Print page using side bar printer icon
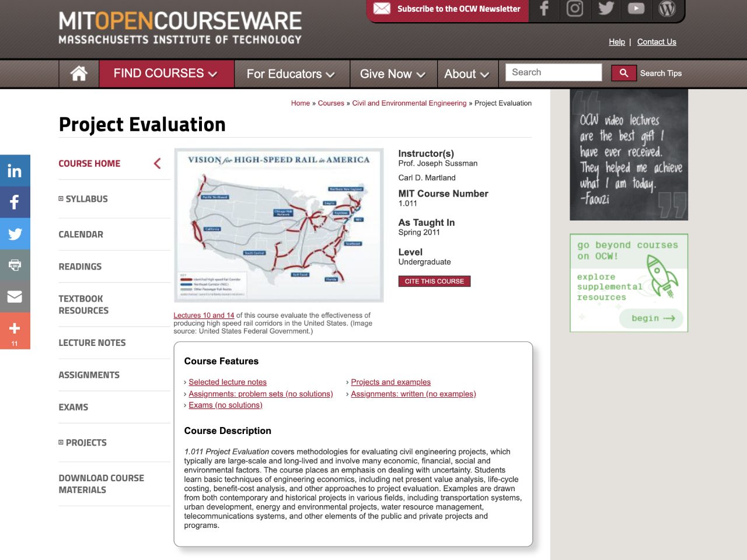 click(15, 265)
